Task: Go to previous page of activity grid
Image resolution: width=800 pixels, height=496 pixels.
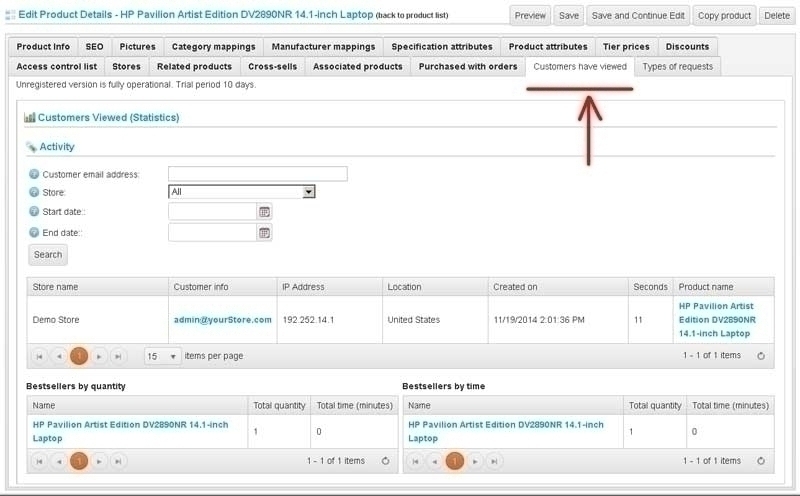Action: pos(59,356)
